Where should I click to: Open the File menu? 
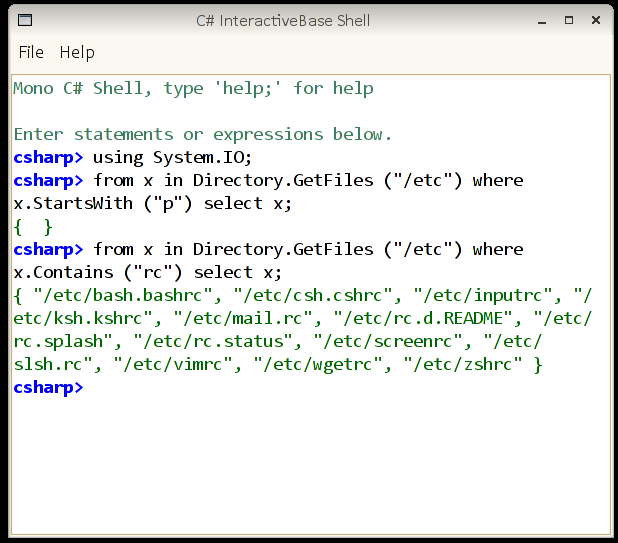coord(31,52)
